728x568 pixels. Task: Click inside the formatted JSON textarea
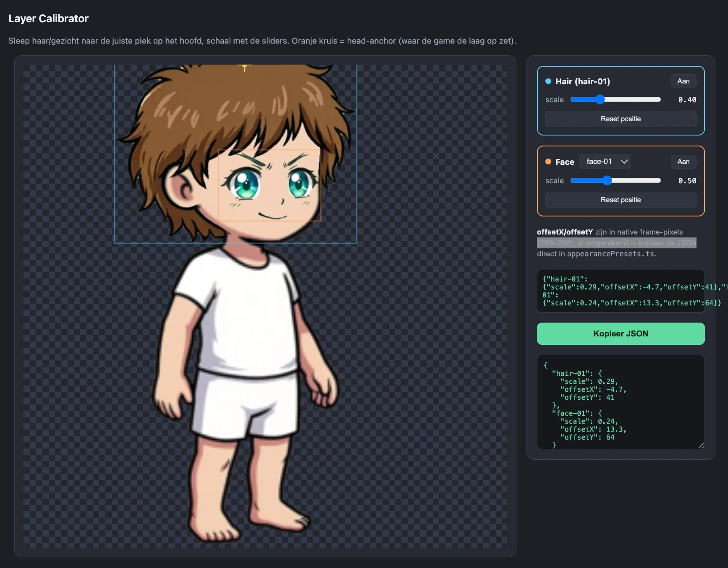coord(621,402)
